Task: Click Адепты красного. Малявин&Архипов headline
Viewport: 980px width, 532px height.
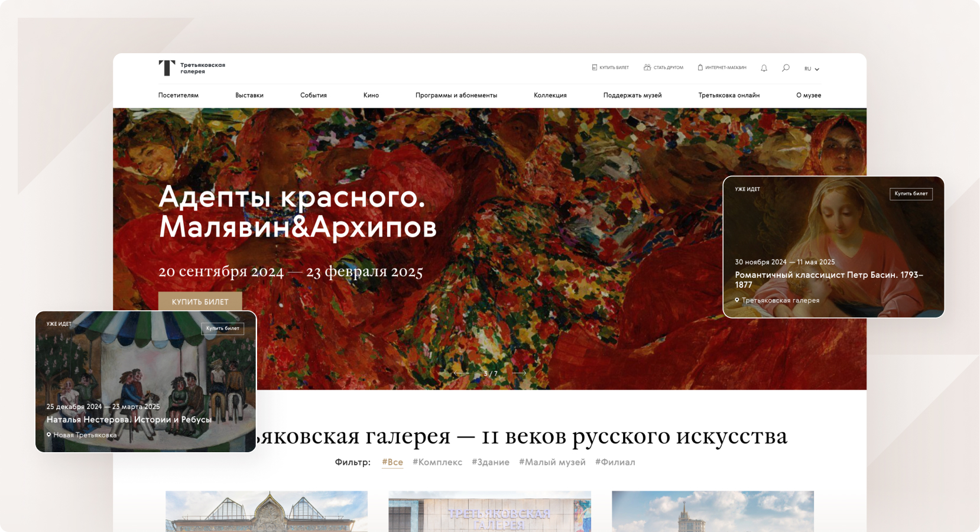Action: [297, 211]
